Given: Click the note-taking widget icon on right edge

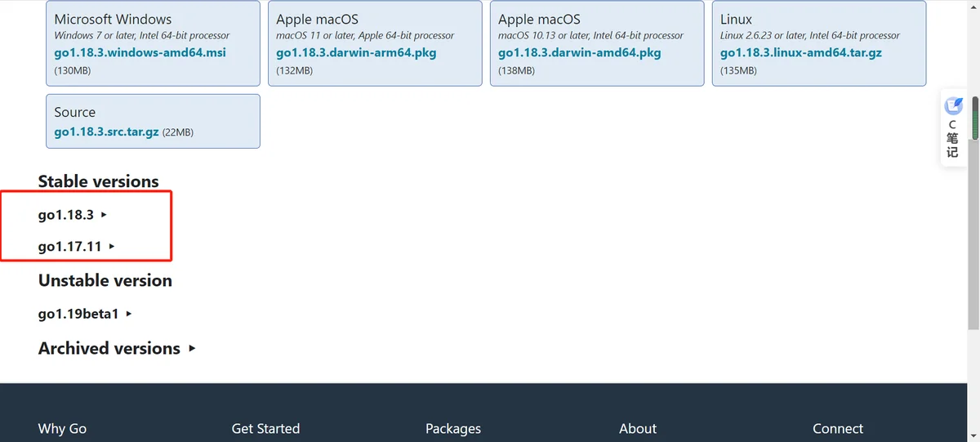Looking at the screenshot, I should click(953, 106).
